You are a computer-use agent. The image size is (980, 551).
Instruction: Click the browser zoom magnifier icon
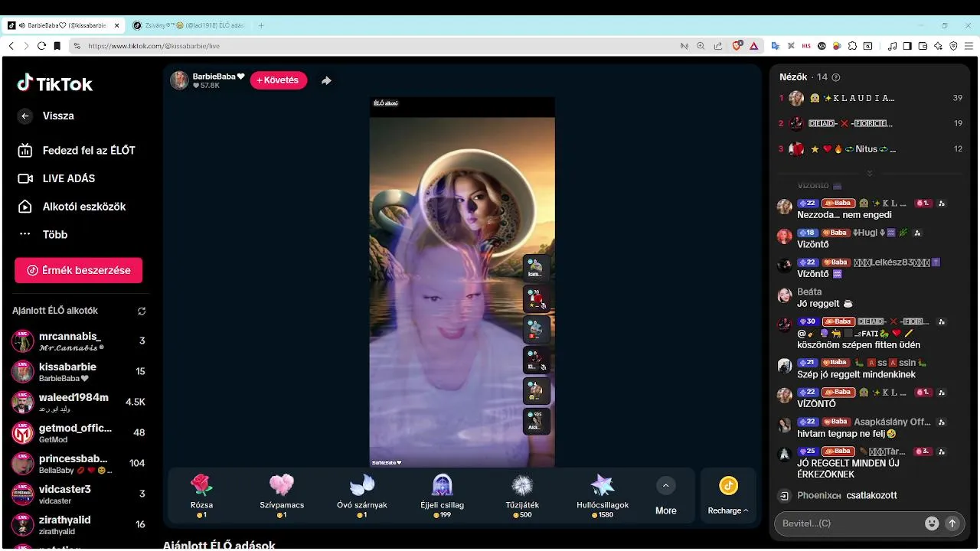[x=701, y=46]
